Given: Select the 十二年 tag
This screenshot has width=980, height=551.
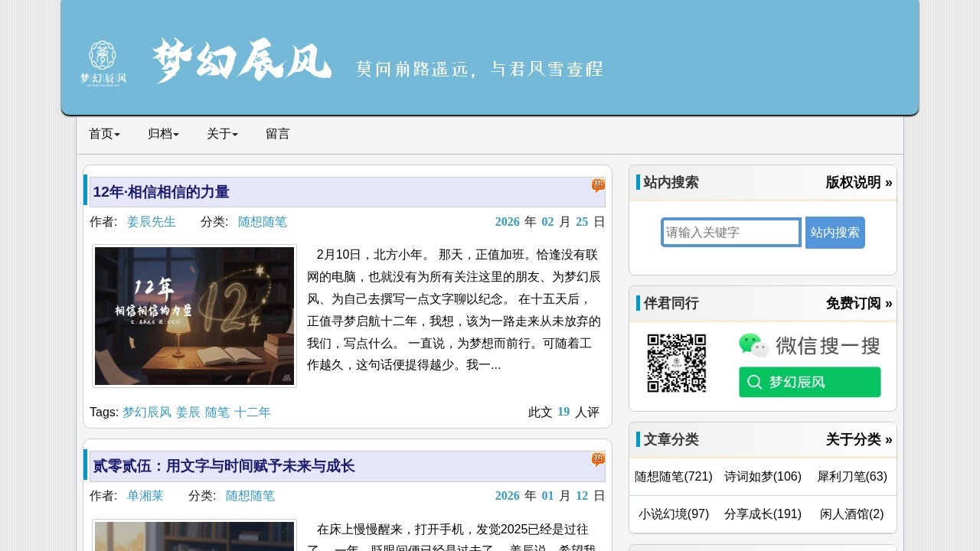Looking at the screenshot, I should [x=253, y=412].
